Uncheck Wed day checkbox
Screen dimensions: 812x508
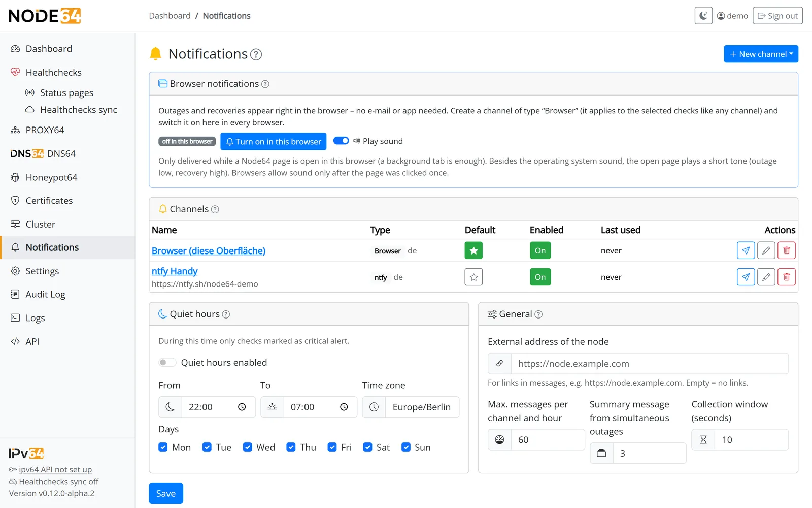tap(248, 447)
